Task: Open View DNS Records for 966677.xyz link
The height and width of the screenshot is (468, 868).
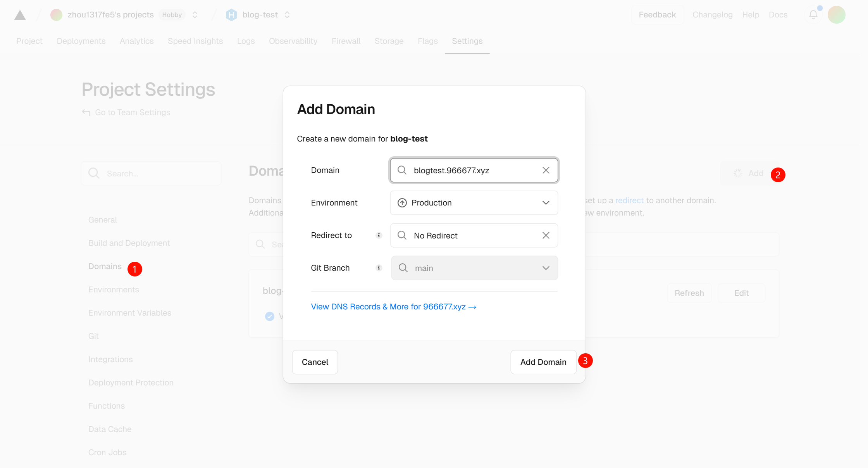Action: click(394, 307)
